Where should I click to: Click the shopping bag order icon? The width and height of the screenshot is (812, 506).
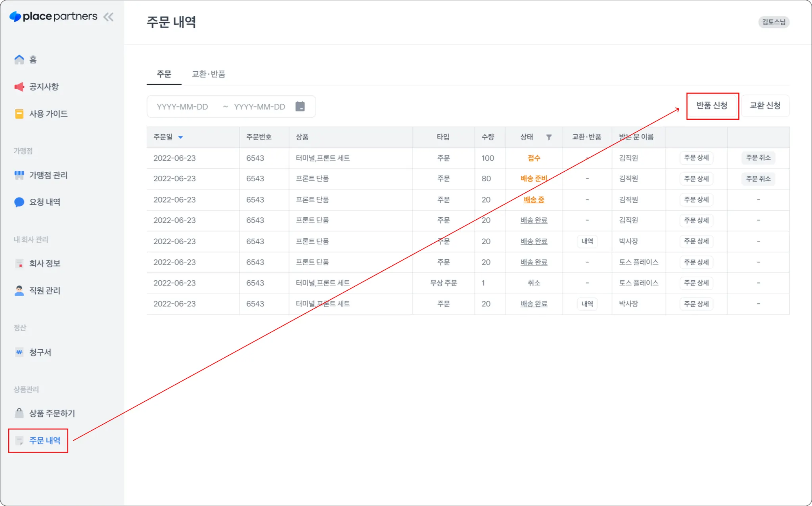tap(19, 413)
